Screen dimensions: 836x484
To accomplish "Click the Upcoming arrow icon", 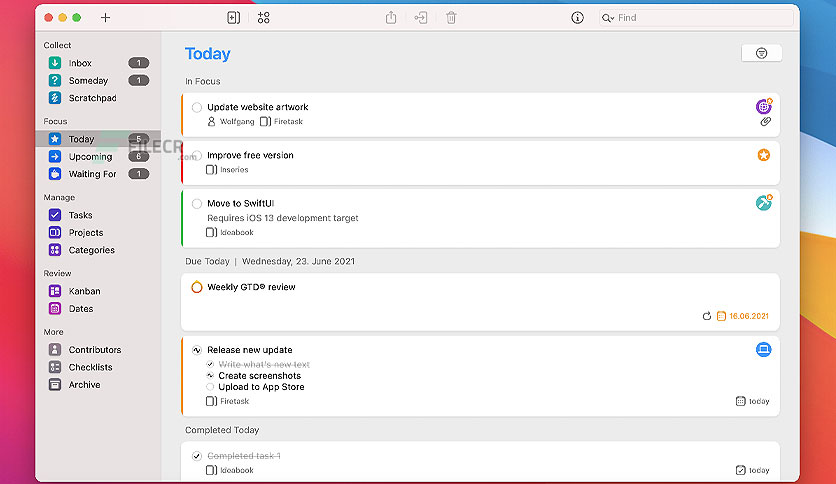I will tap(55, 157).
